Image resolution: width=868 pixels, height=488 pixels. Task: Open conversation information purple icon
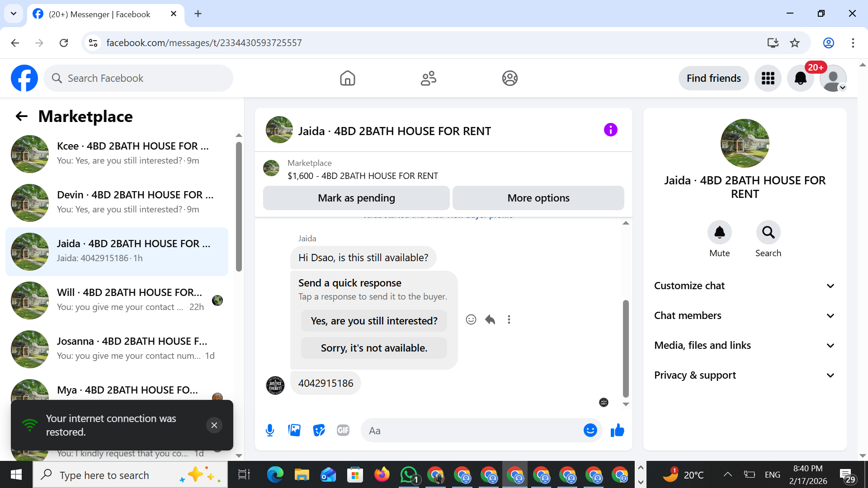point(610,130)
